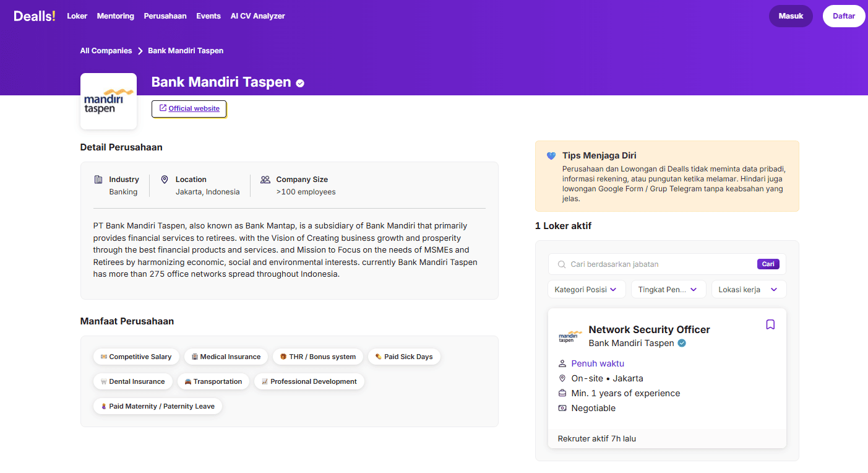Click the Competitive Salary benefit emoji icon
Screen dimensions: 868x473
coord(104,357)
